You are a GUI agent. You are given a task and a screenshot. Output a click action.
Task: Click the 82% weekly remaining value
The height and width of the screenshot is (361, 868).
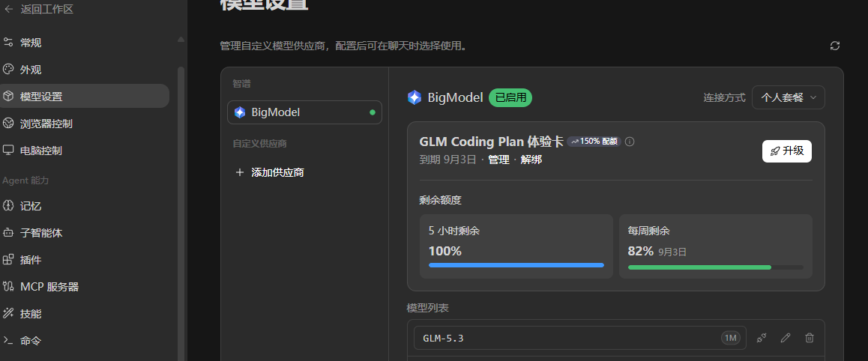[640, 251]
